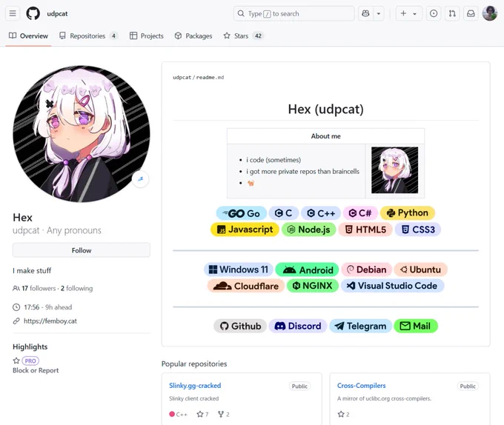The height and width of the screenshot is (425, 504).
Task: Click Block or Report link
Action: click(36, 370)
